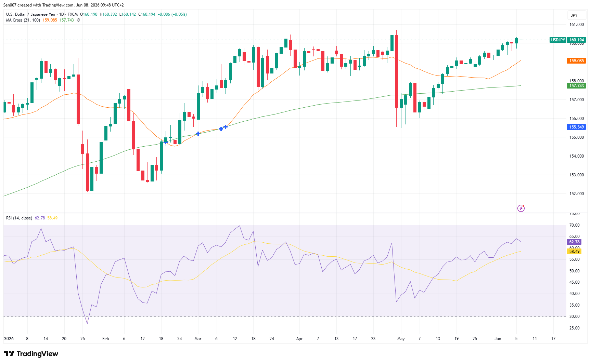Screen dimensions: 591x364
Task: Click the green 157.743 value in the MA legend
Action: [67, 20]
